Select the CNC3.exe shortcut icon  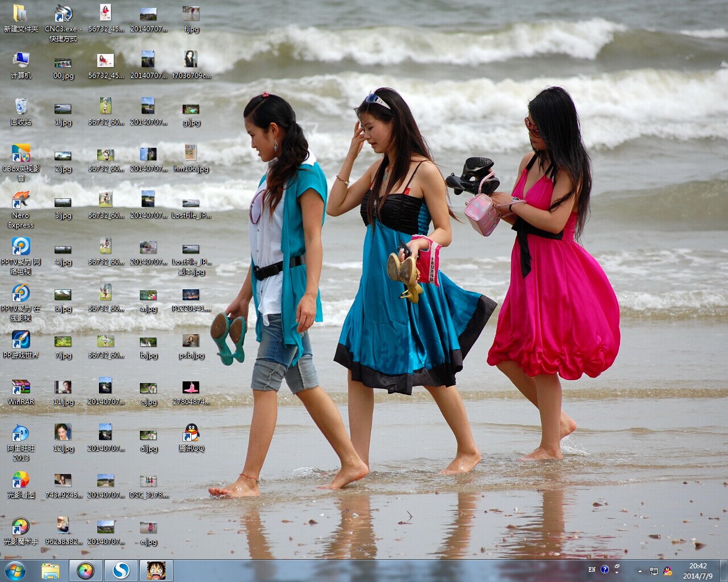pos(63,14)
